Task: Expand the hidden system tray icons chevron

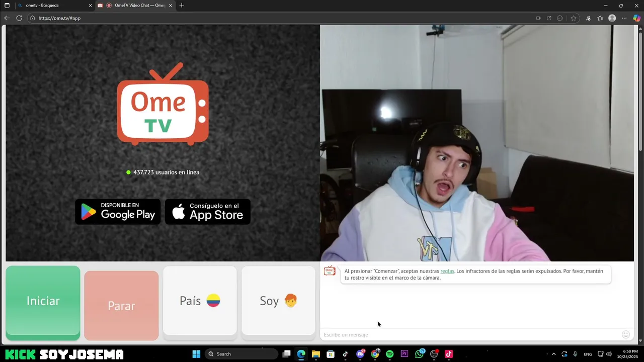Action: coord(553,354)
